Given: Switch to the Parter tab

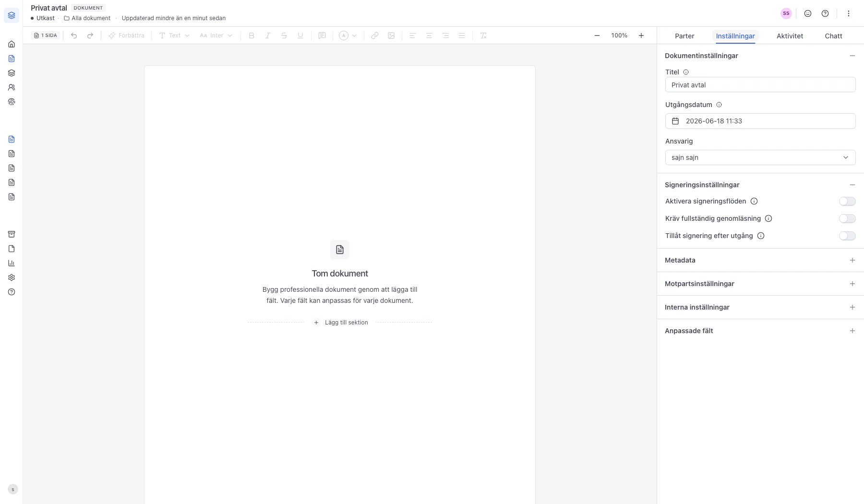Looking at the screenshot, I should coord(684,36).
